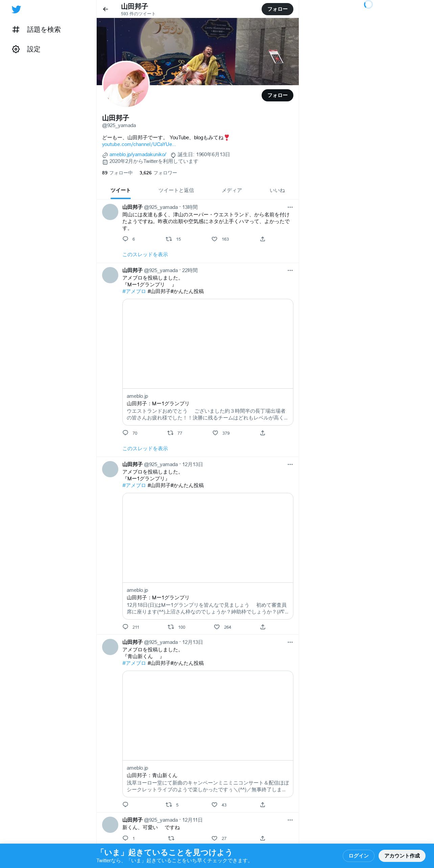This screenshot has height=868, width=434.
Task: Click the フォロー button below the banner
Action: point(278,95)
